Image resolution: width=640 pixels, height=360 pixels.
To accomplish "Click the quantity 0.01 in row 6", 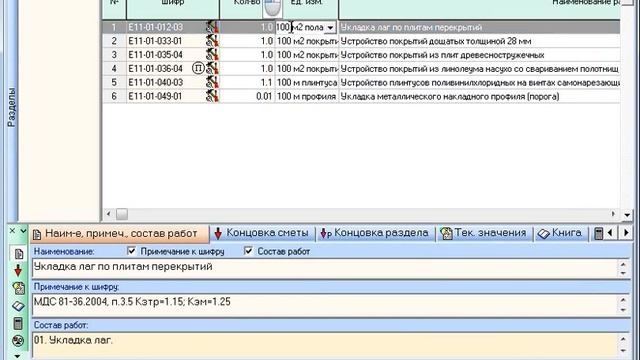I will pyautogui.click(x=264, y=96).
